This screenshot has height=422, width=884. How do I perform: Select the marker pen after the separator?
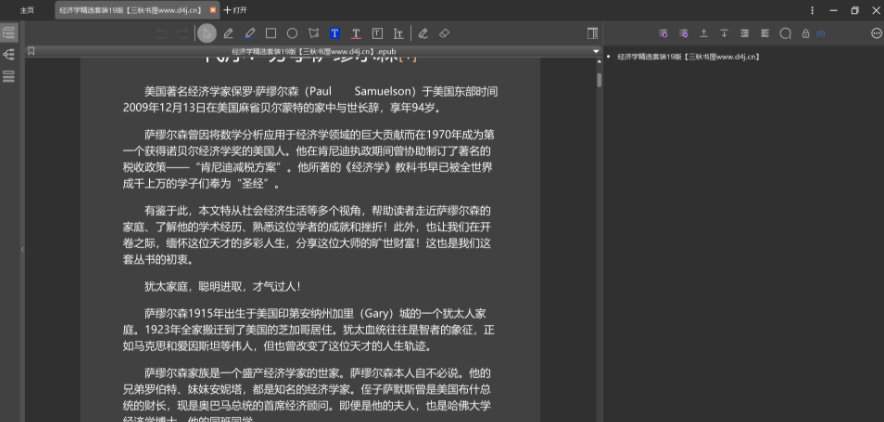(423, 34)
